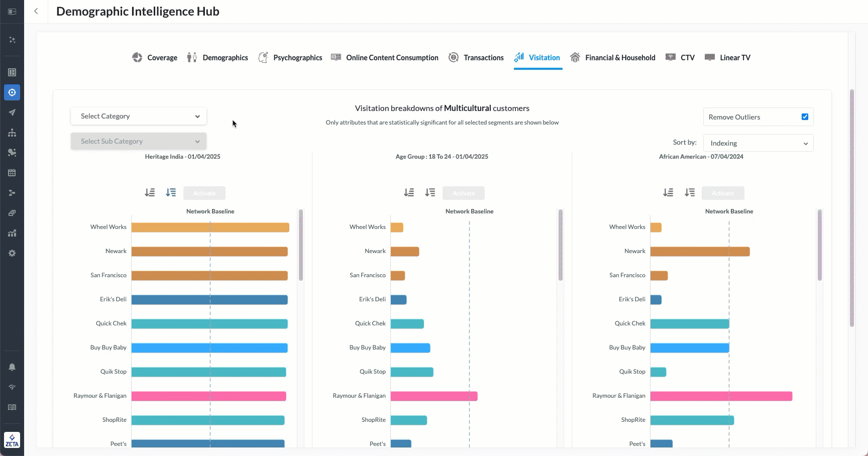Open the notifications bell in the sidebar
This screenshot has height=456, width=868.
coord(12,367)
